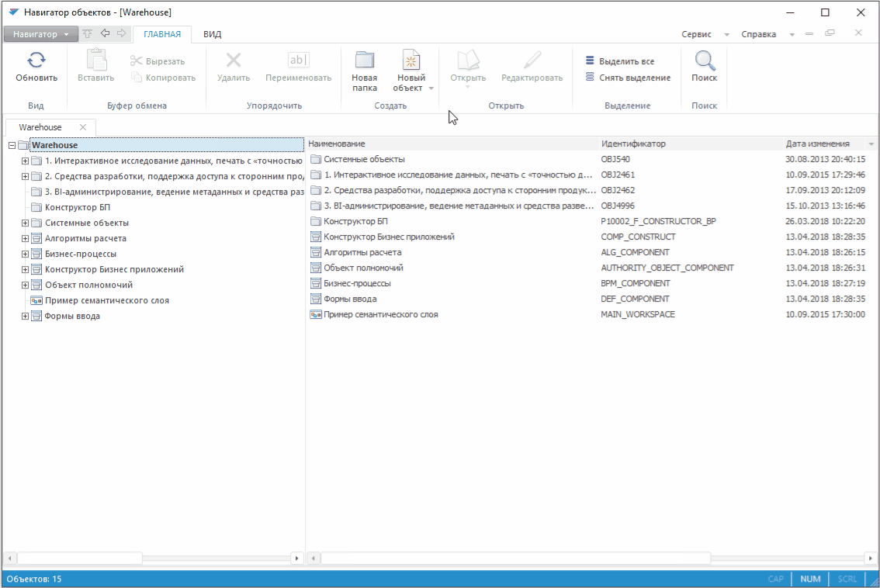Click the list panel scroll-left arrow
This screenshot has width=880, height=588.
[x=314, y=559]
